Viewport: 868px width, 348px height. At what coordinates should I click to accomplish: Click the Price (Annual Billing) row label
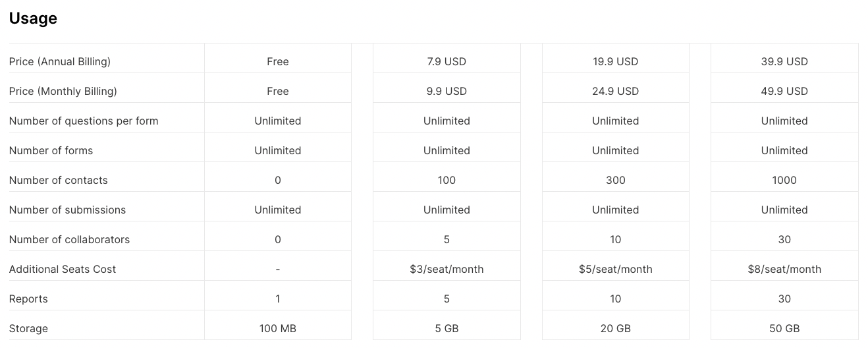(x=60, y=61)
